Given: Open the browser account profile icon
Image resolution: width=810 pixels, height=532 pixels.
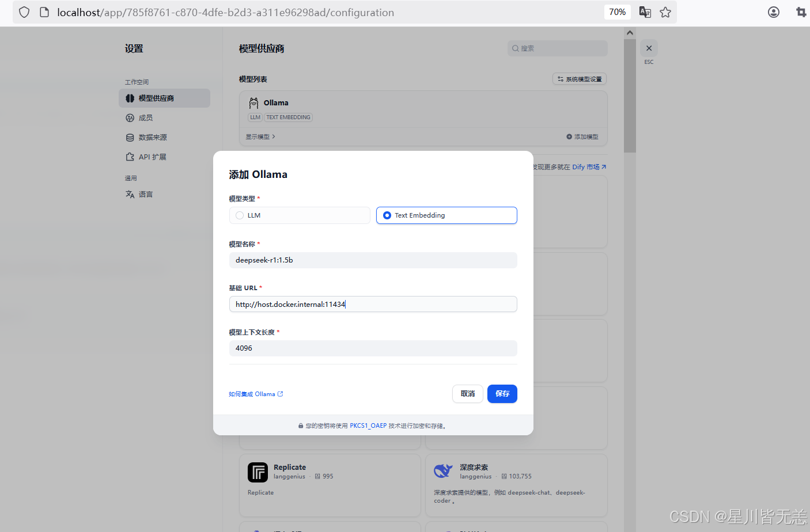Looking at the screenshot, I should 774,12.
